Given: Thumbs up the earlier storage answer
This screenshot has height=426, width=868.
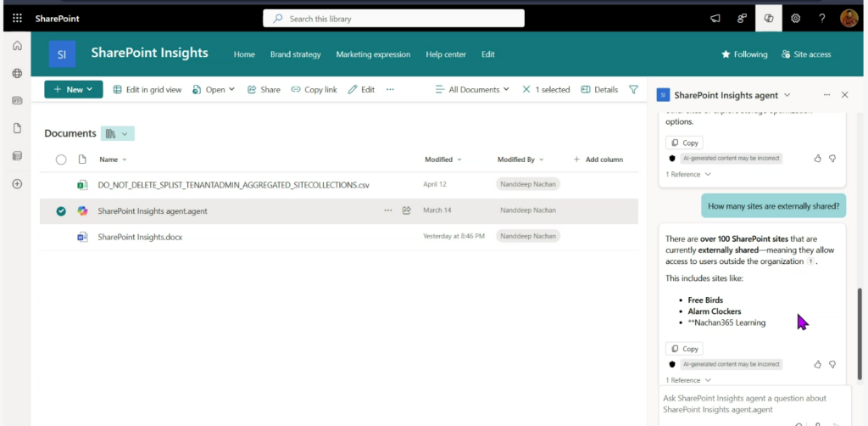Looking at the screenshot, I should 818,159.
